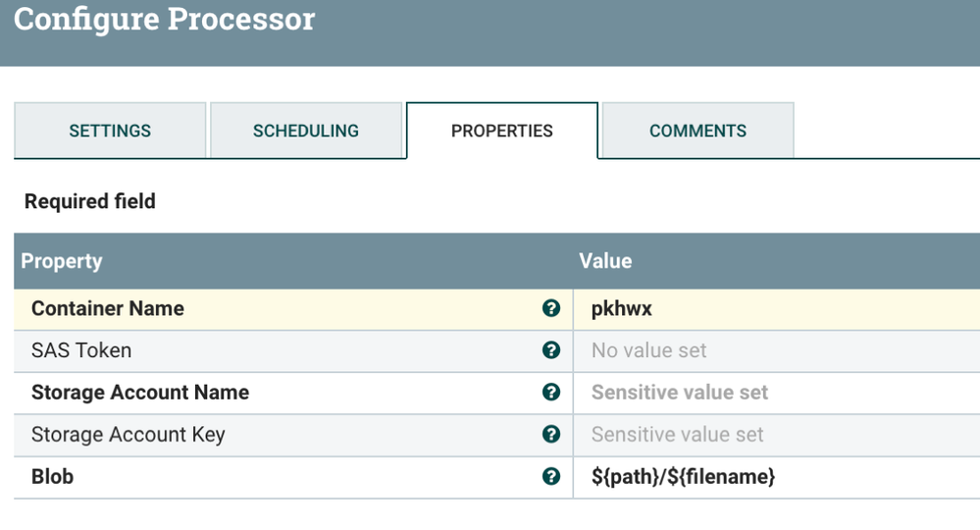Click the Property column header
This screenshot has height=530, width=980.
pyautogui.click(x=62, y=261)
